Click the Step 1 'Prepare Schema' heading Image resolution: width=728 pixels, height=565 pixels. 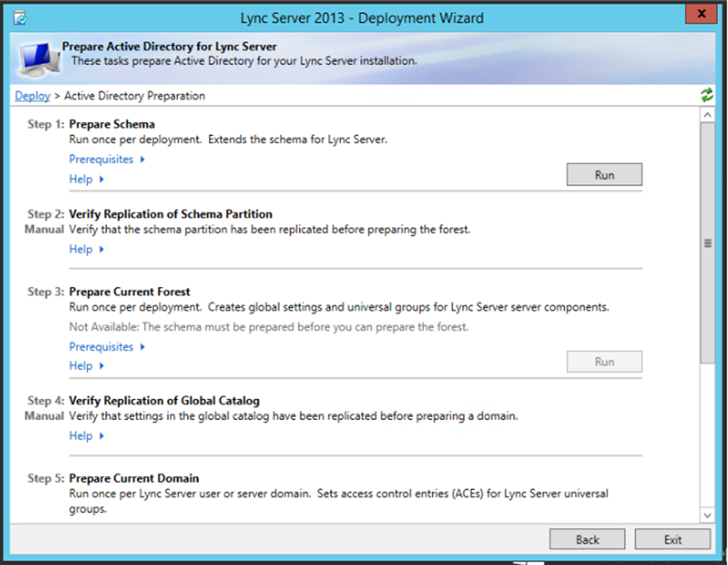click(x=112, y=124)
